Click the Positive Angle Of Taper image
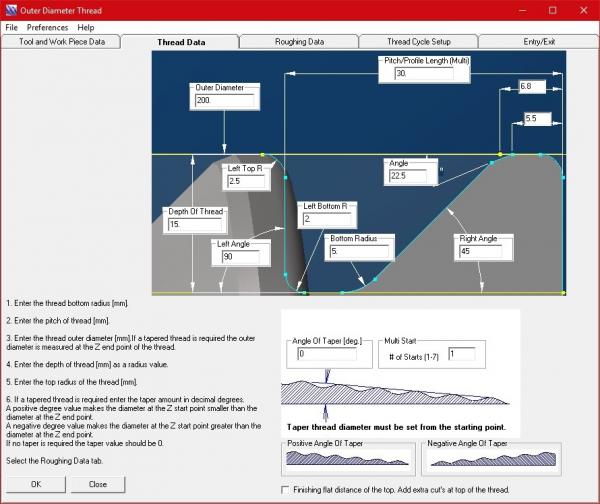Image resolution: width=600 pixels, height=504 pixels. pyautogui.click(x=348, y=458)
